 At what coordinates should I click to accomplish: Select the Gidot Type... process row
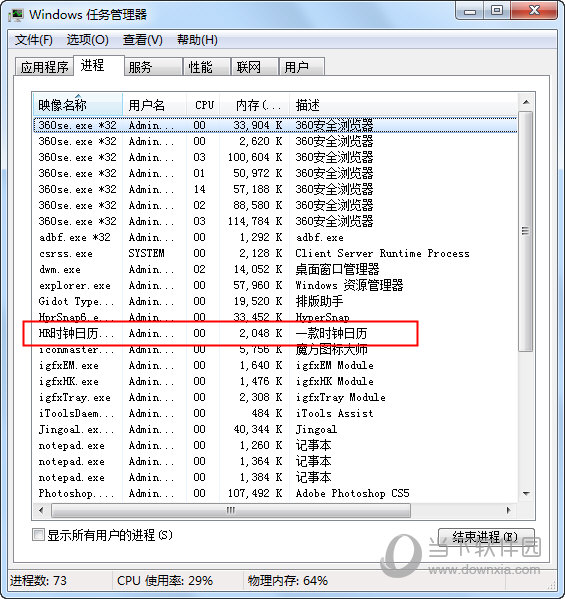pyautogui.click(x=275, y=302)
